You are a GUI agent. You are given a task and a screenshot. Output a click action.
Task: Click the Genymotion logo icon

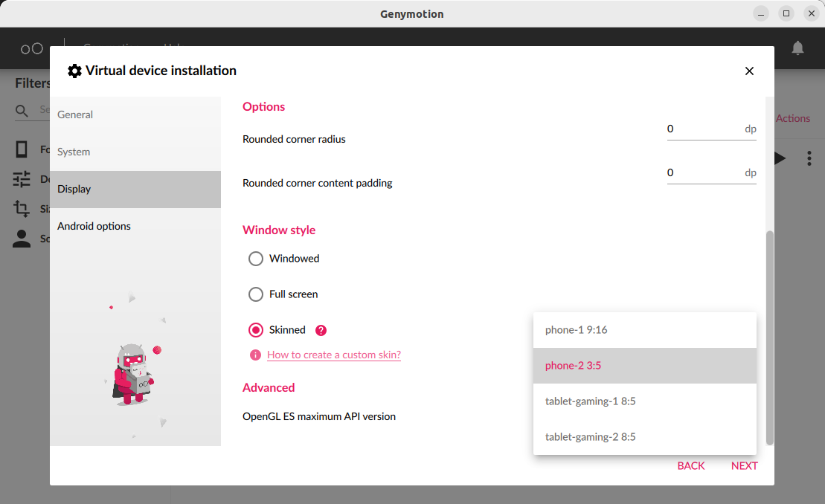(x=31, y=49)
